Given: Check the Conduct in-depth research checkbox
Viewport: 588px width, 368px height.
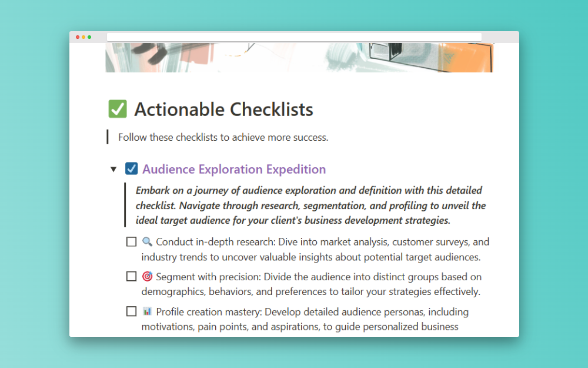Looking at the screenshot, I should (x=132, y=242).
